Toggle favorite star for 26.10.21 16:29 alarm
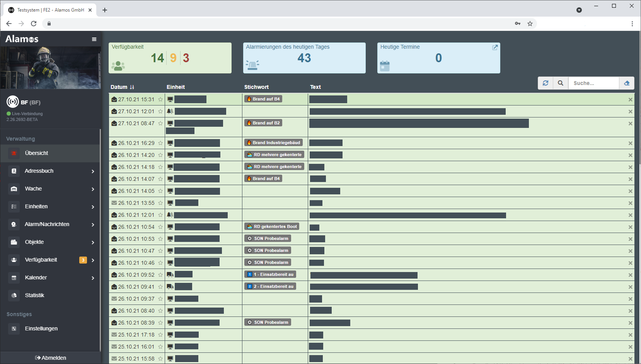Viewport: 641px width, 364px height. (x=160, y=143)
